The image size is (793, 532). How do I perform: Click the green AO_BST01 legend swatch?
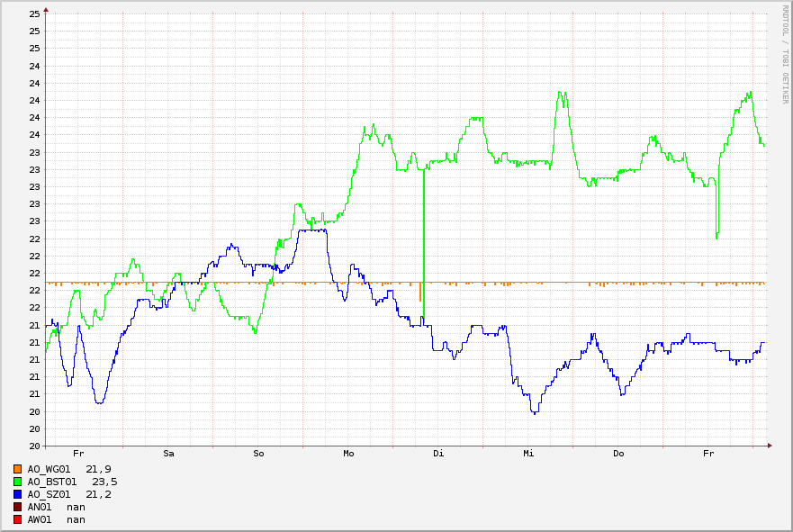[17, 482]
